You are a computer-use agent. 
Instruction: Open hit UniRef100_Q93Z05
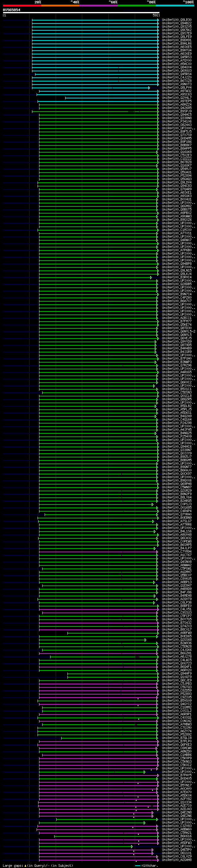[176, 26]
